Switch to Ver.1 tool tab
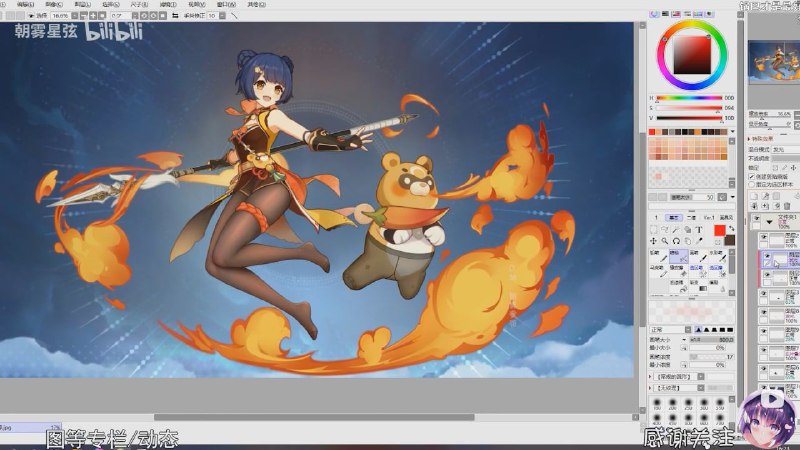Screen dimensions: 800x450 709,218
